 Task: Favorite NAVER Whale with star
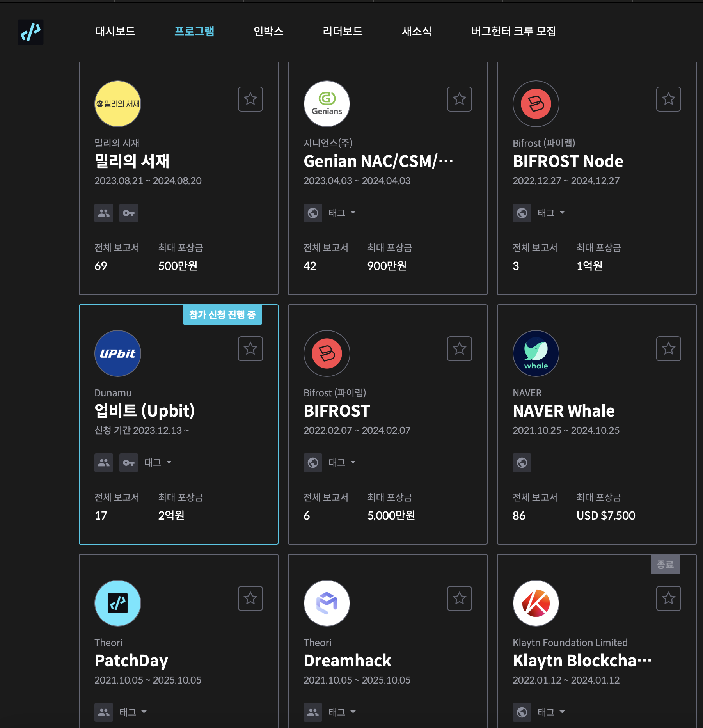[669, 349]
